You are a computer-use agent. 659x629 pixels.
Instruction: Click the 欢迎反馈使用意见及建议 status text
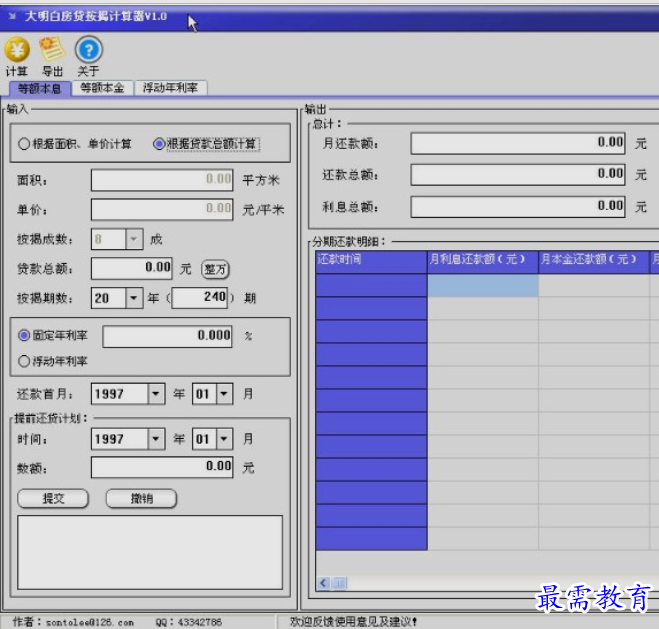tap(353, 621)
